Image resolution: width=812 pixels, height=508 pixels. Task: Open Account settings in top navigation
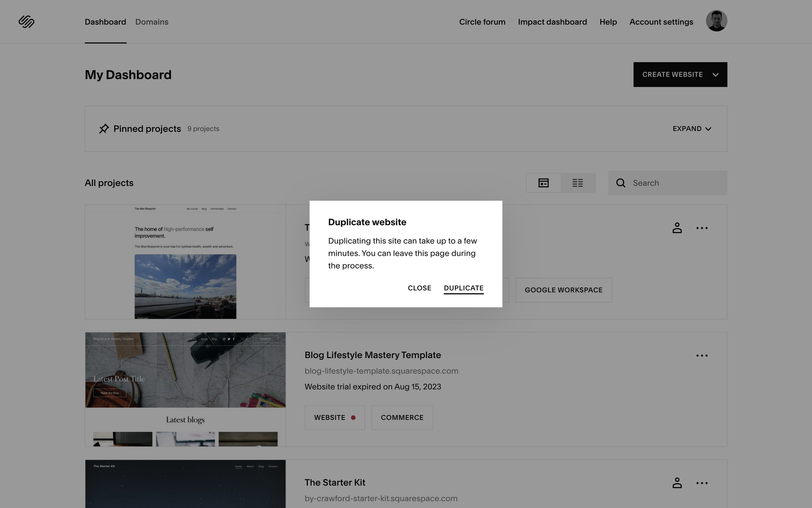click(661, 22)
